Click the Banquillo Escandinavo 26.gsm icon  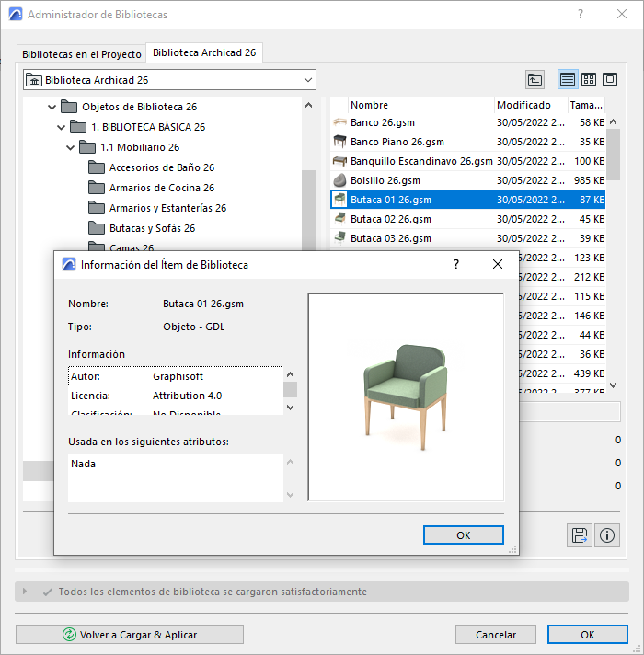coord(339,161)
